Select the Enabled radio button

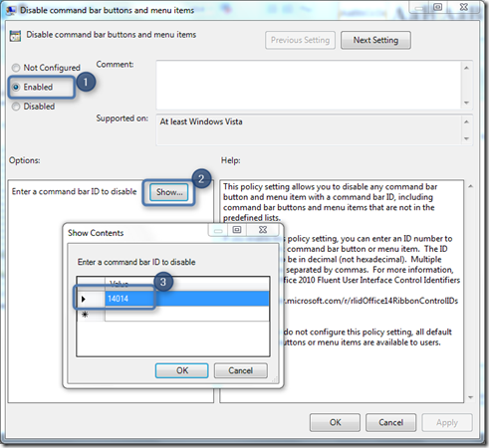pos(16,87)
